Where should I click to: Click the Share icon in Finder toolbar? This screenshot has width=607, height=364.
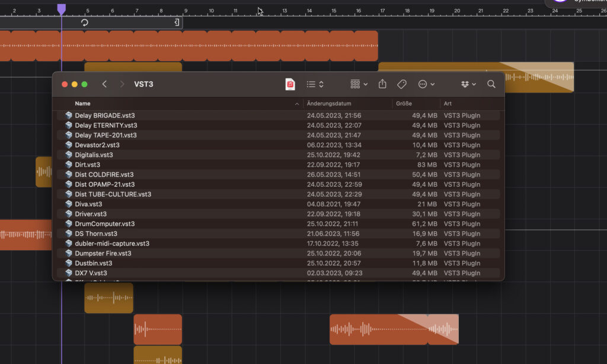point(382,84)
